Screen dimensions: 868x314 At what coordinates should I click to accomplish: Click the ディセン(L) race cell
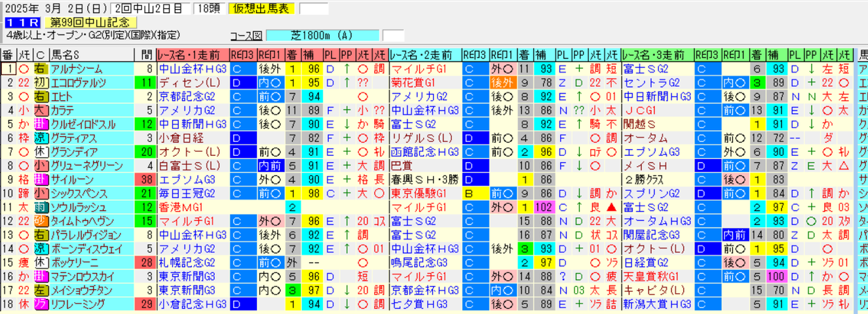[x=193, y=82]
